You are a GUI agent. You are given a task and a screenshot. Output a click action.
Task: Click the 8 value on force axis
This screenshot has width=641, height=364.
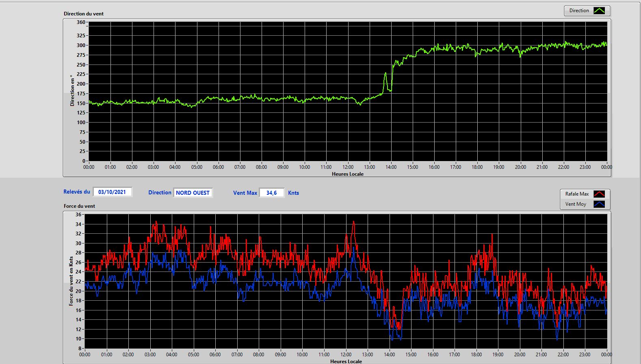tap(80, 349)
